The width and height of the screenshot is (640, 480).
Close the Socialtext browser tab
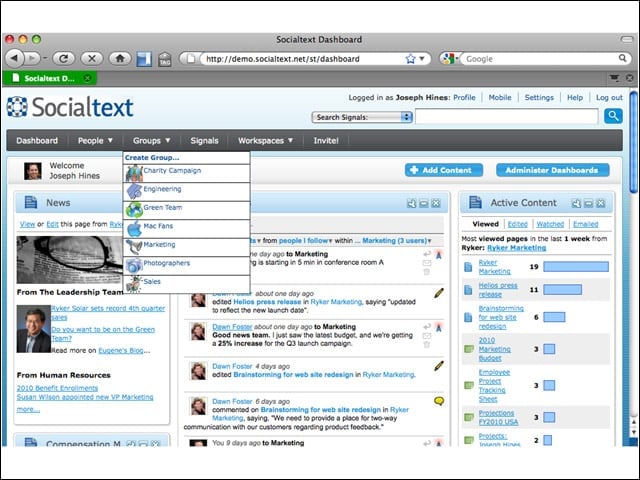click(87, 78)
